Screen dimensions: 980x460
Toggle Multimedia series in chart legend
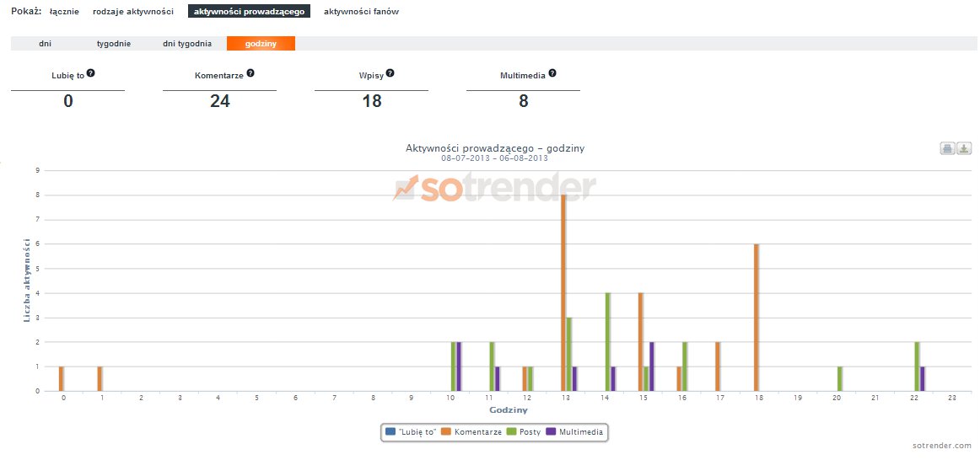(x=576, y=432)
